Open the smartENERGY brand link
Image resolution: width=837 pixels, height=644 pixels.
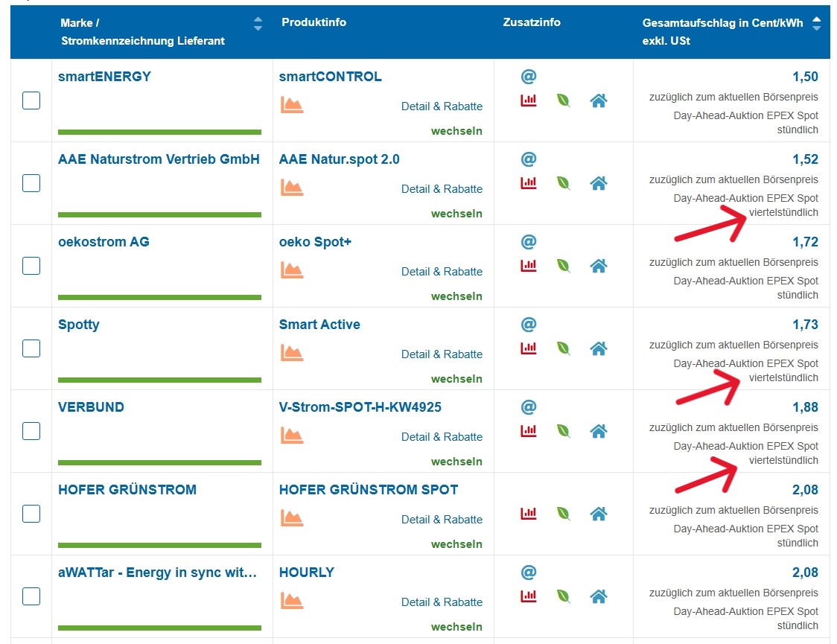[x=104, y=77]
